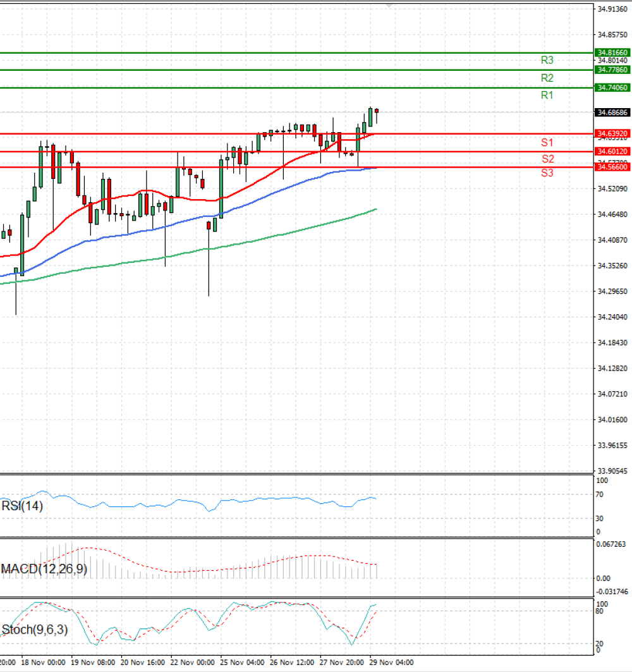Select the S2 support label
This screenshot has width=632, height=672.
[x=547, y=159]
